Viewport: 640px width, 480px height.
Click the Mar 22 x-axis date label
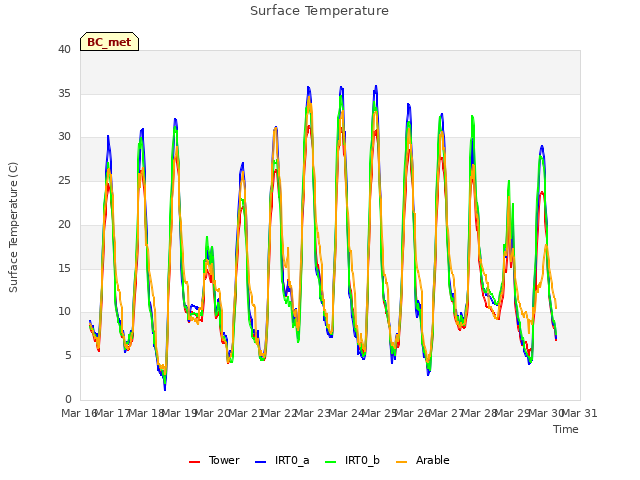[x=279, y=413]
